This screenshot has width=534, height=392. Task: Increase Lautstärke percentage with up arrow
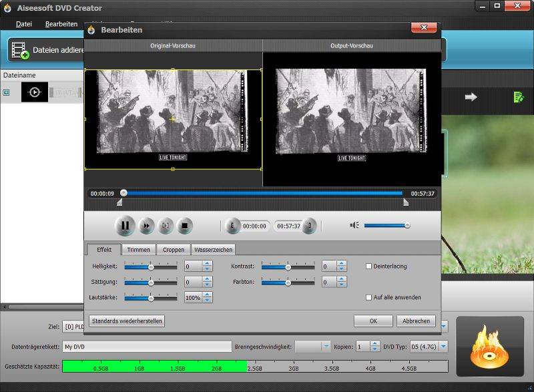pos(208,295)
